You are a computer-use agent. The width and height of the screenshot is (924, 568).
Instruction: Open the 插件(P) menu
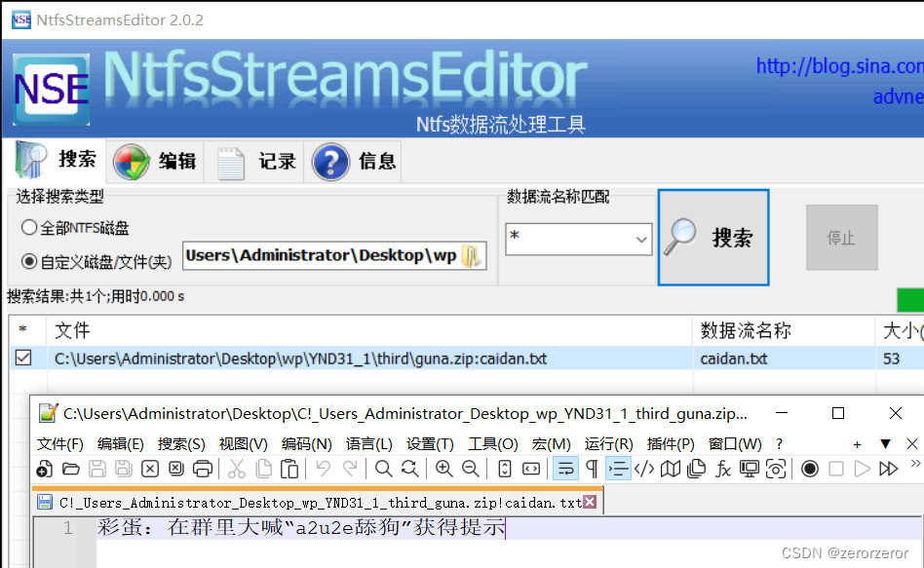[x=671, y=444]
